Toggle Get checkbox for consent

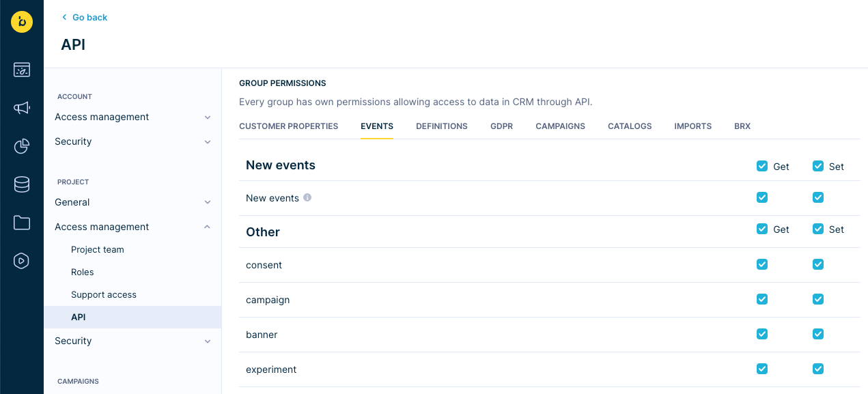(x=762, y=264)
